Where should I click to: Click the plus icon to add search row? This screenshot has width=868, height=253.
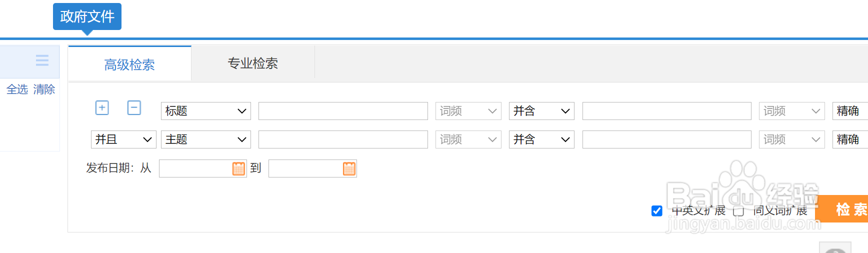tap(102, 107)
